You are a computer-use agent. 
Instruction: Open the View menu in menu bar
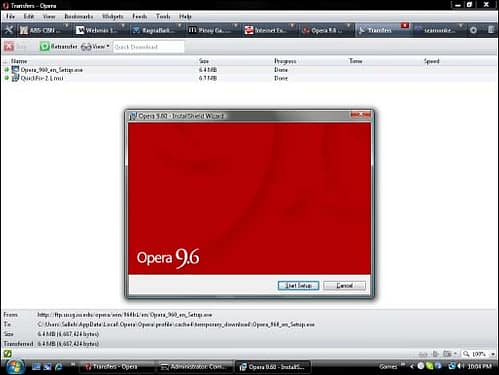49,16
